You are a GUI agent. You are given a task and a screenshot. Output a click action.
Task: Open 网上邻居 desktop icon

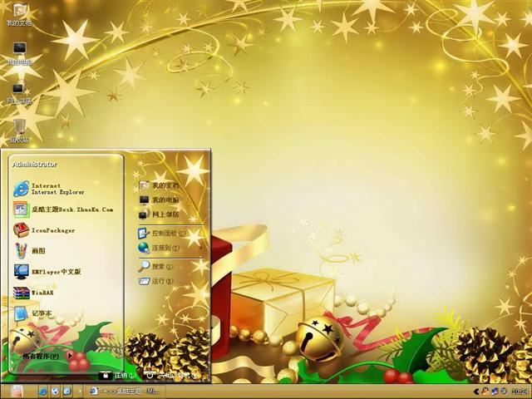point(19,92)
